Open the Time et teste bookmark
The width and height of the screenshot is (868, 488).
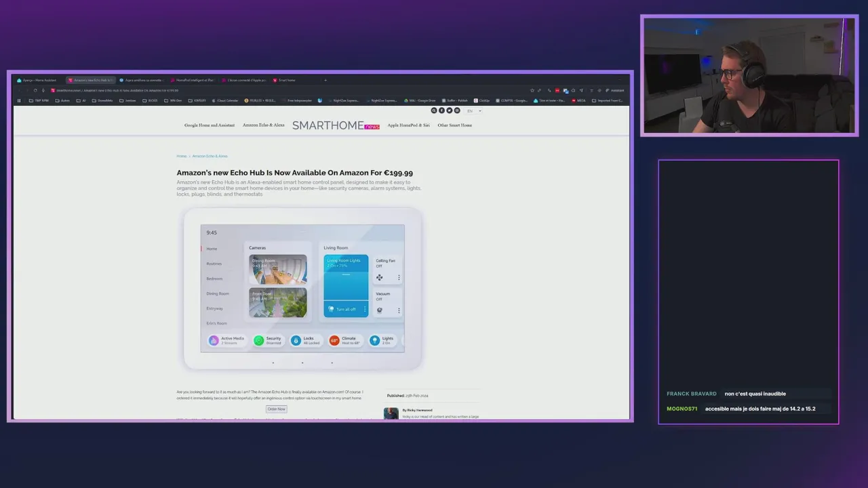click(550, 100)
